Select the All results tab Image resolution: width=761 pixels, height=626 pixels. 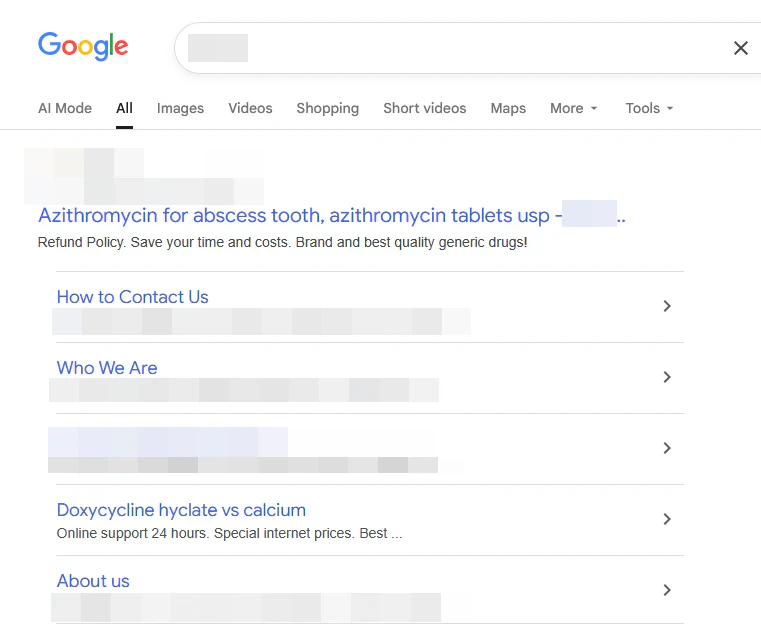[124, 108]
